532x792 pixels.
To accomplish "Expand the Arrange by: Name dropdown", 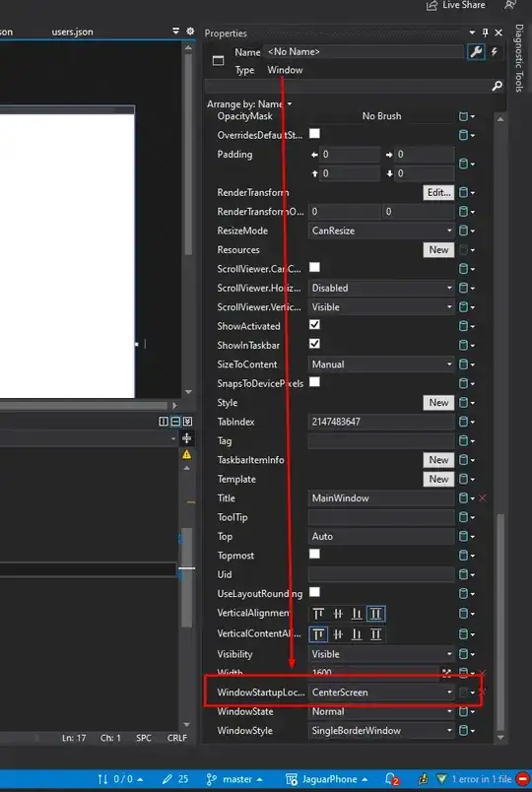I will [249, 104].
